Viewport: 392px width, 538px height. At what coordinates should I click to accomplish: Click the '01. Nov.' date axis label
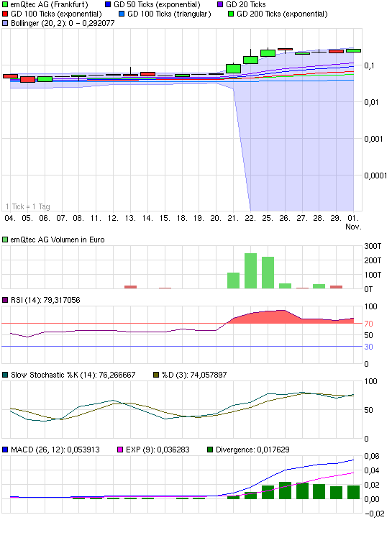point(354,222)
